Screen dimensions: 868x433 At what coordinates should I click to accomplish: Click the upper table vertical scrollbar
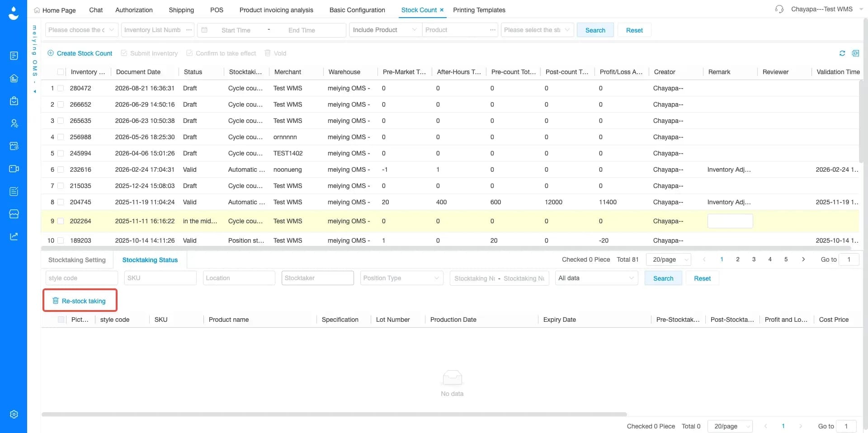pos(861,121)
